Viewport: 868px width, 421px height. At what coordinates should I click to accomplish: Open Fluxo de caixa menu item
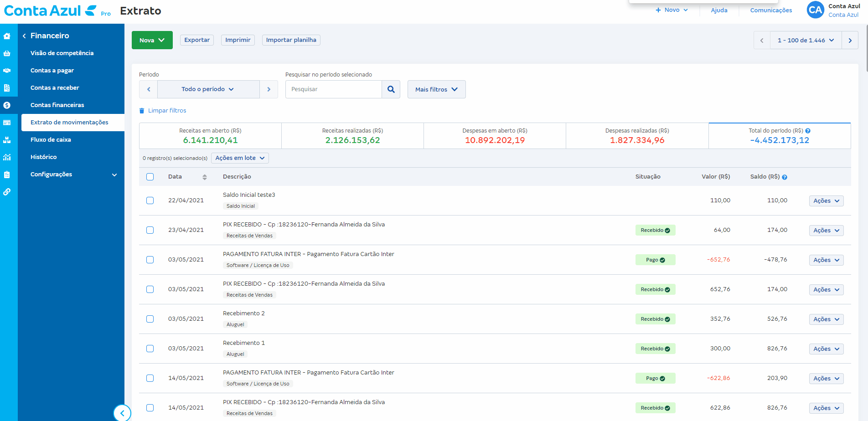coord(51,140)
